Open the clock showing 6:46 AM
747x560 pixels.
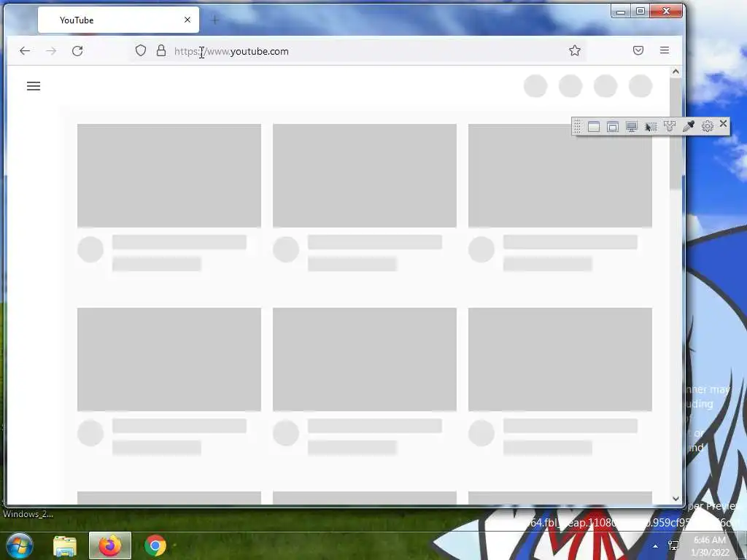(x=710, y=546)
